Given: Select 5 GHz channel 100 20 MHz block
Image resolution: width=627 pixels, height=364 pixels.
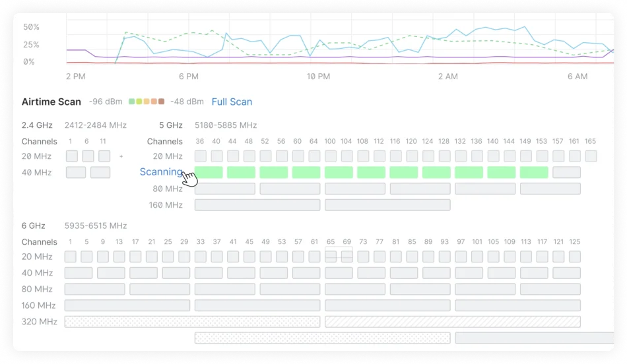Looking at the screenshot, I should 331,156.
